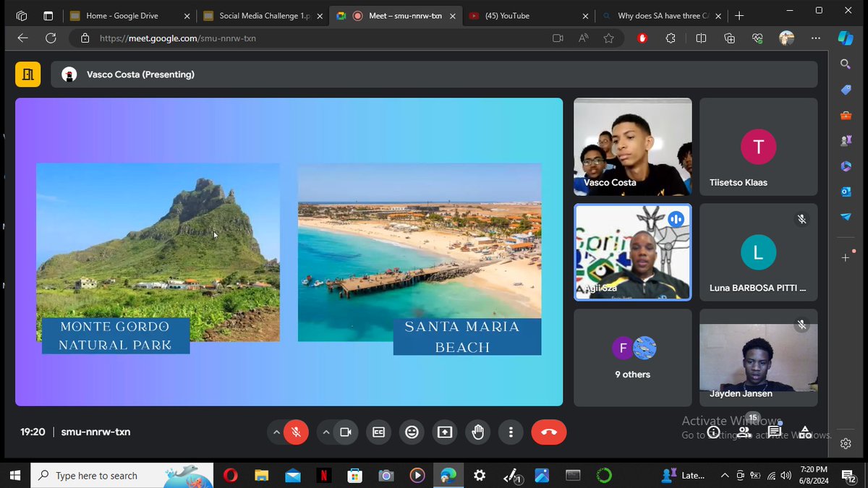Expand the video settings chevron beside the camera

point(325,432)
